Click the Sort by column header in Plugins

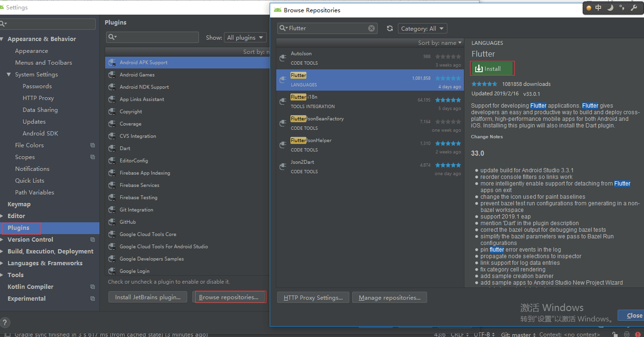[188, 51]
